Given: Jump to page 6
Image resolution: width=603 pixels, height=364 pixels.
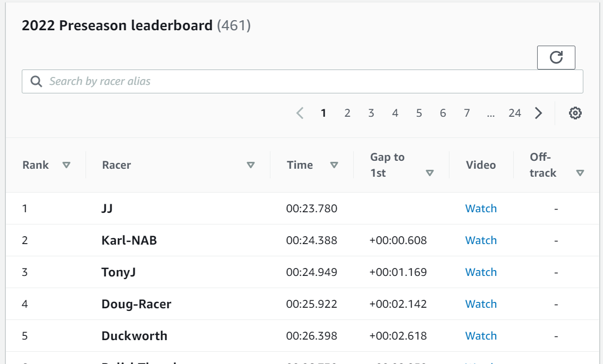Looking at the screenshot, I should (x=443, y=113).
